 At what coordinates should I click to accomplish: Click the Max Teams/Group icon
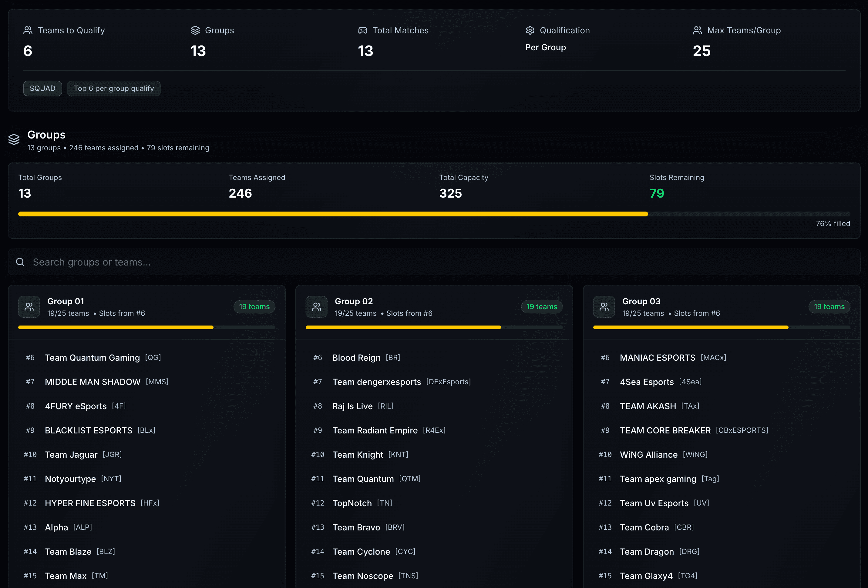[x=697, y=31]
